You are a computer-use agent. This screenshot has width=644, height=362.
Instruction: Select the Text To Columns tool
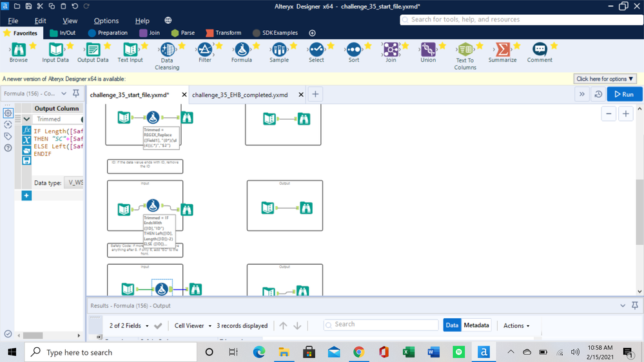pos(465,50)
